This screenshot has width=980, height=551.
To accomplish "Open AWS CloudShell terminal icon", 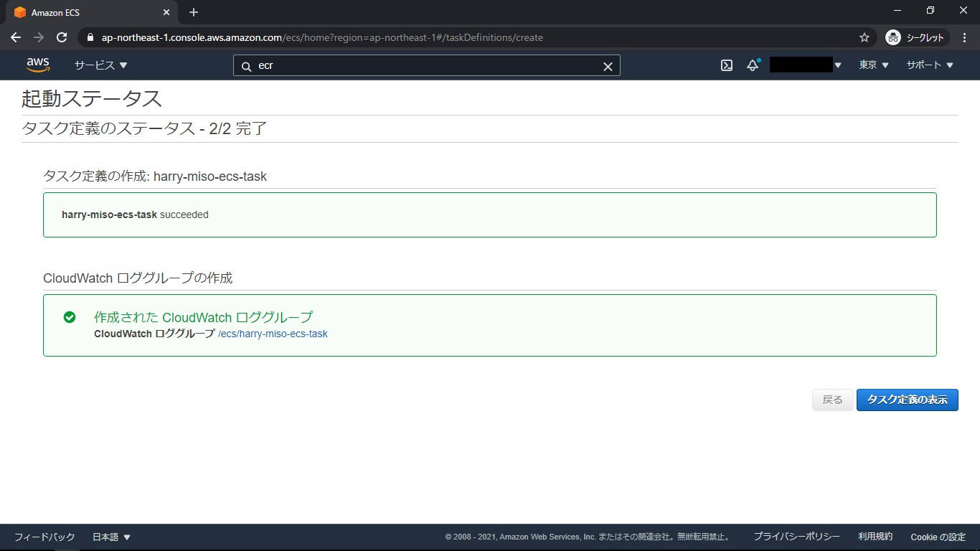I will (x=727, y=65).
